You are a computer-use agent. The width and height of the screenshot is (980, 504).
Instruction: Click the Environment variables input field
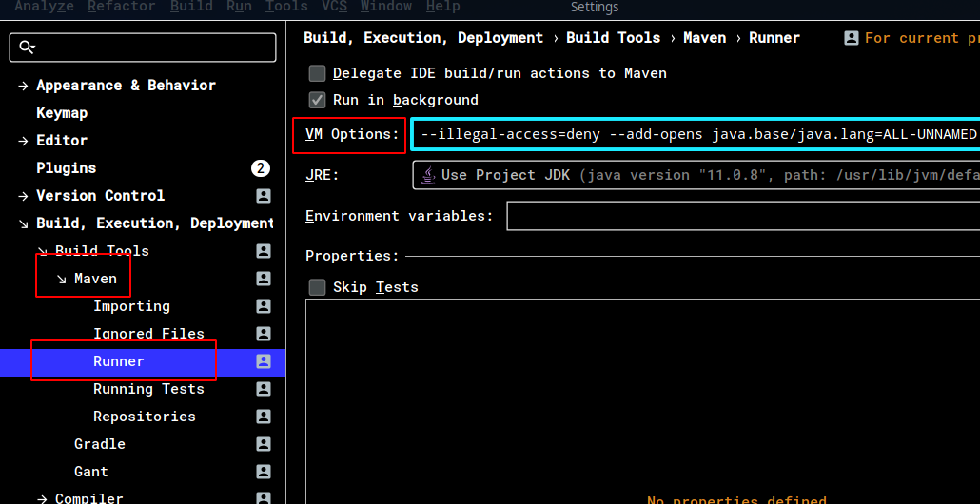pyautogui.click(x=743, y=216)
